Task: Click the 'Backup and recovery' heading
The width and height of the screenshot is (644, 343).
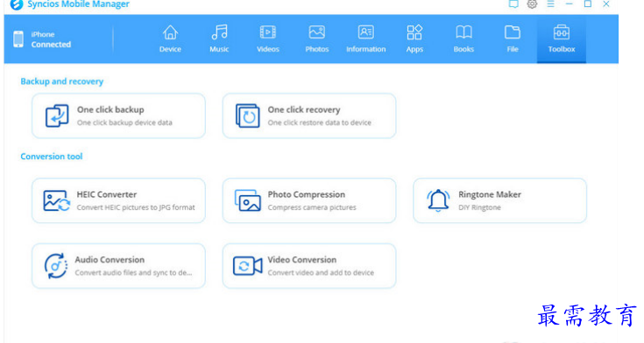Action: click(x=62, y=81)
